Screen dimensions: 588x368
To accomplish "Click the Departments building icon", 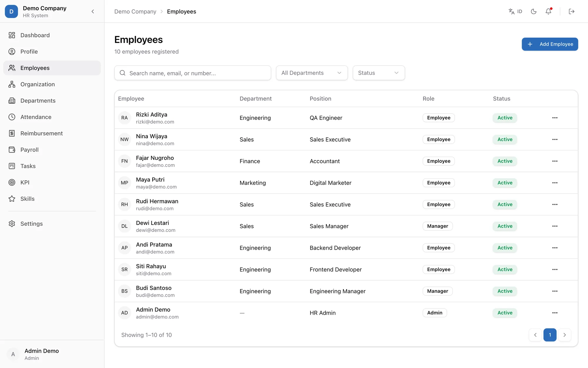I will [x=12, y=101].
